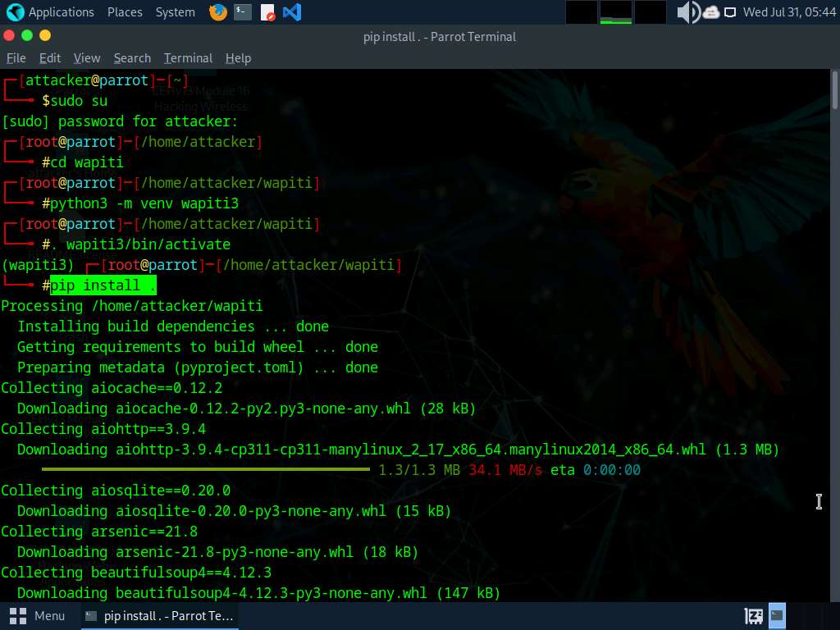Click the green window button in title bar
The width and height of the screenshot is (840, 630).
coord(27,35)
